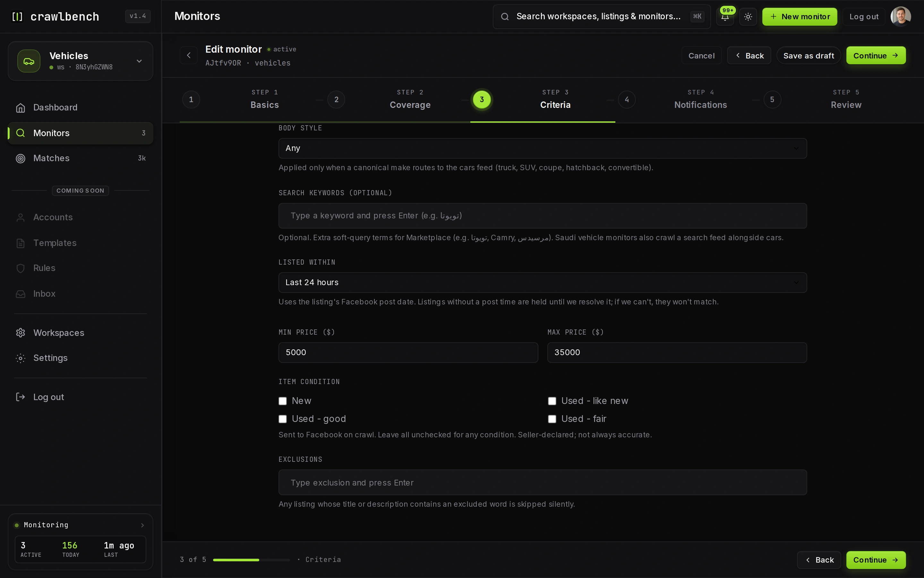This screenshot has height=578, width=924.
Task: Open the user avatar profile menu
Action: (x=901, y=16)
